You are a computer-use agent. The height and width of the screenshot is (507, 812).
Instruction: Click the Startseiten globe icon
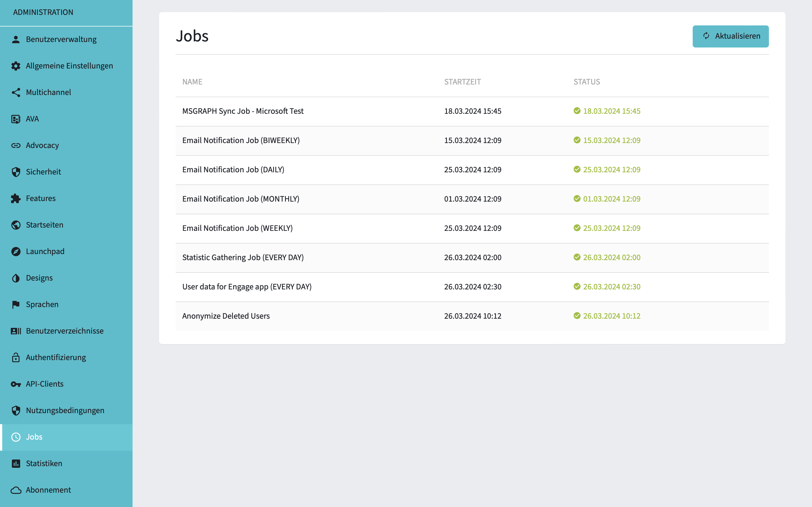[16, 225]
